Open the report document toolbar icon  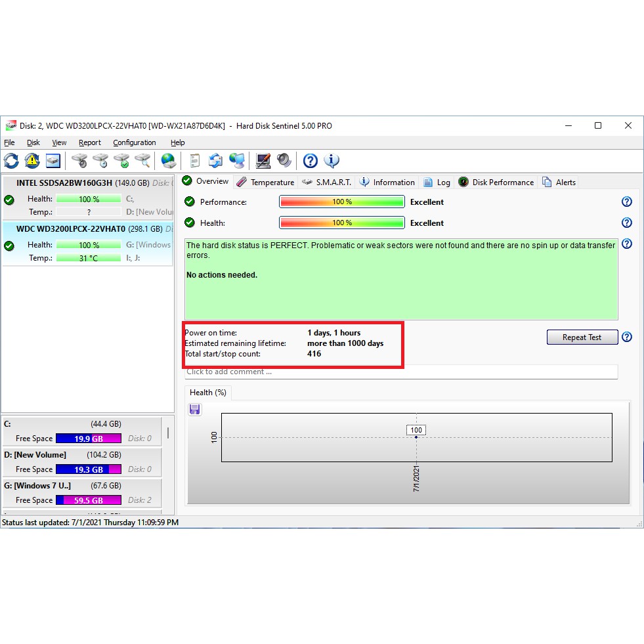194,161
